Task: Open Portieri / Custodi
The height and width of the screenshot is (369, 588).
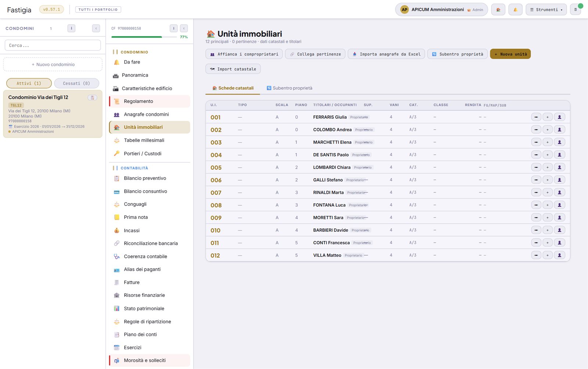Action: tap(150, 153)
